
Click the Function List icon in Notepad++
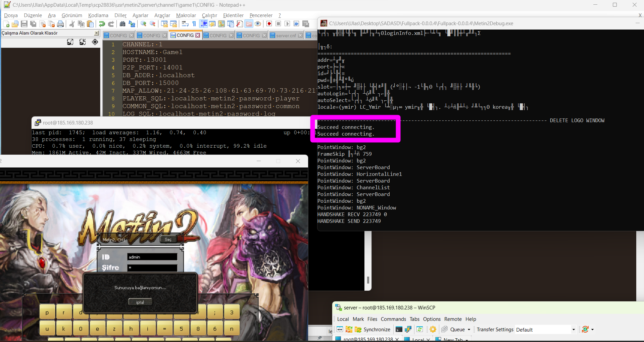[239, 24]
